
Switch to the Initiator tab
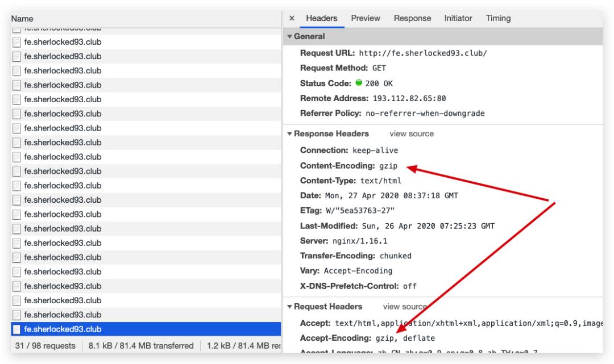point(458,18)
